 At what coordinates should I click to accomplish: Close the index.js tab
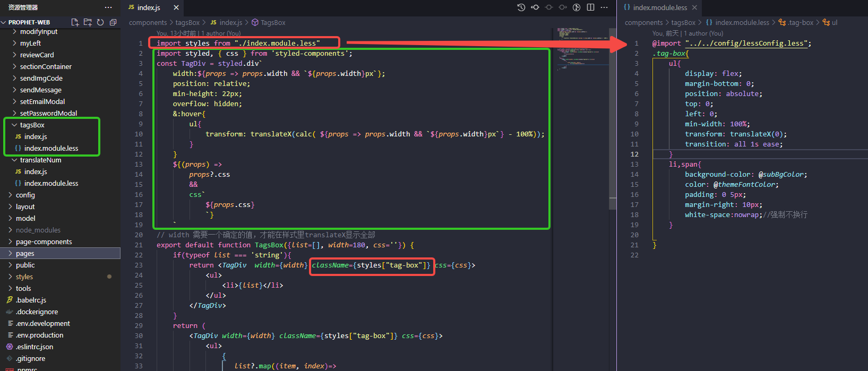(x=176, y=7)
